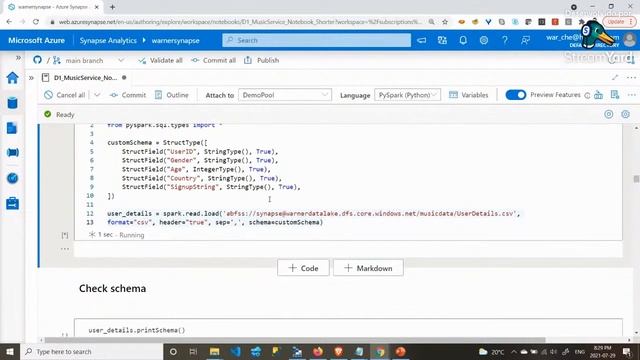Expand the notebook to full screen
This screenshot has height=360, width=640.
point(615,77)
